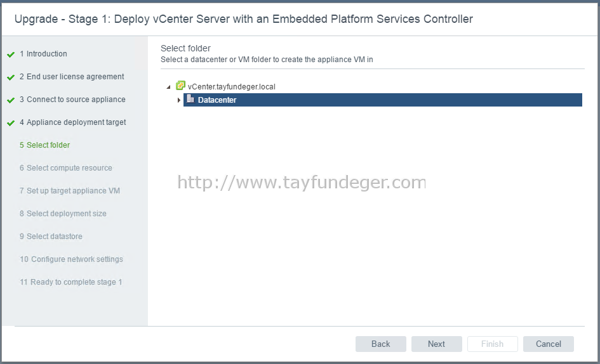Click step 7 Set up target appliance VM
The width and height of the screenshot is (600, 364).
(70, 191)
